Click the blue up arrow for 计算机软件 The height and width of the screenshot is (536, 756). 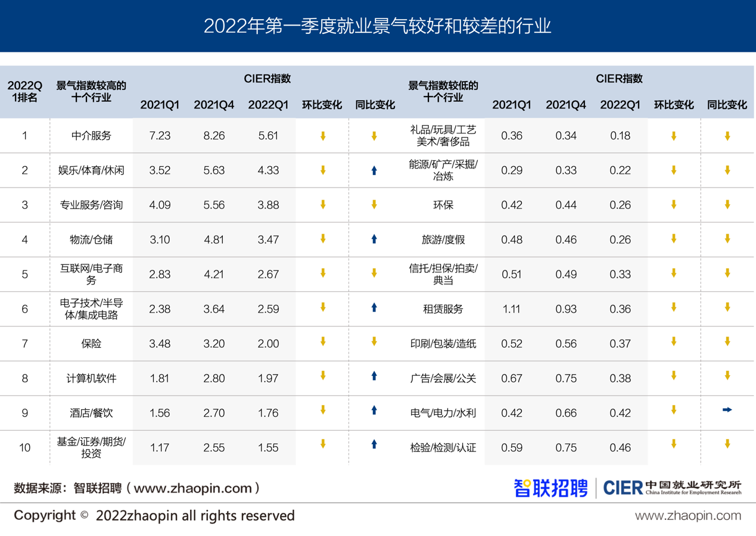pyautogui.click(x=374, y=376)
